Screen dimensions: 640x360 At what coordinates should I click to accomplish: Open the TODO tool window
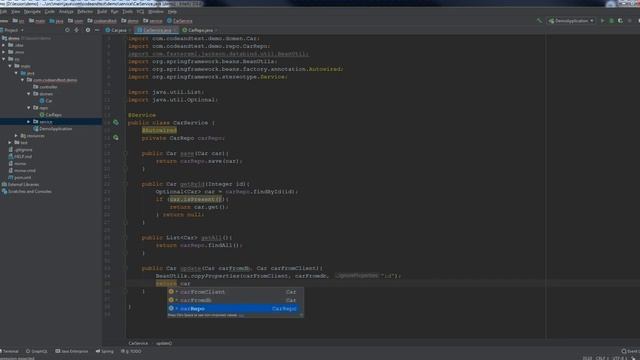[x=131, y=351]
